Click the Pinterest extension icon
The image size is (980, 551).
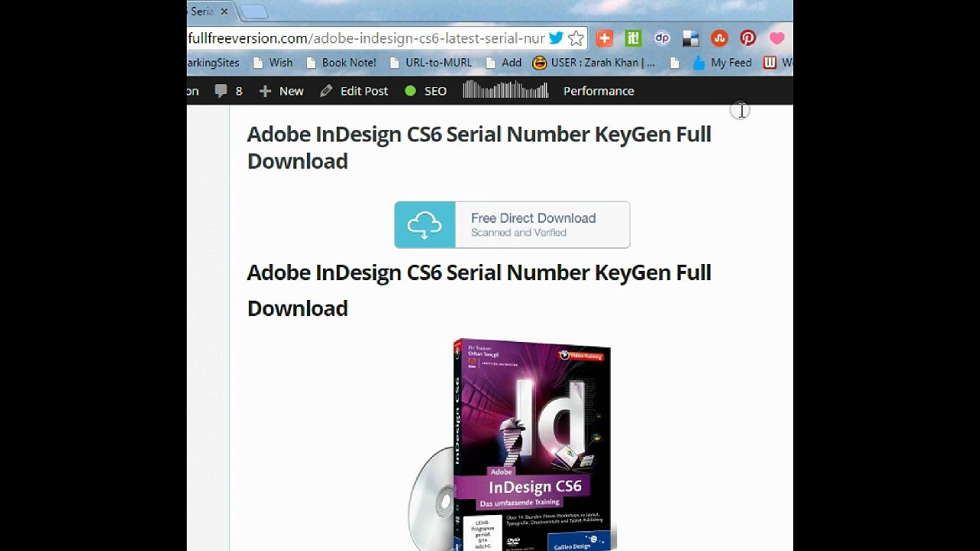coord(748,38)
